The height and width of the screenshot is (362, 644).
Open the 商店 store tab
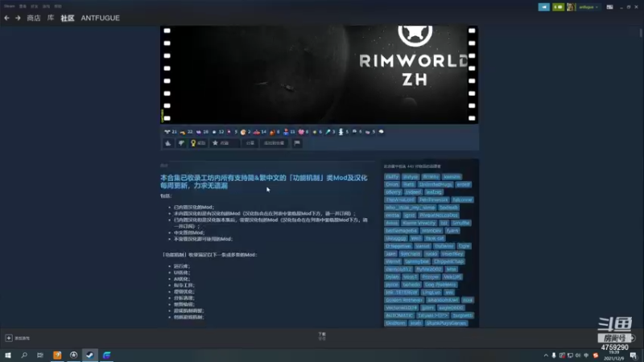pyautogui.click(x=34, y=18)
